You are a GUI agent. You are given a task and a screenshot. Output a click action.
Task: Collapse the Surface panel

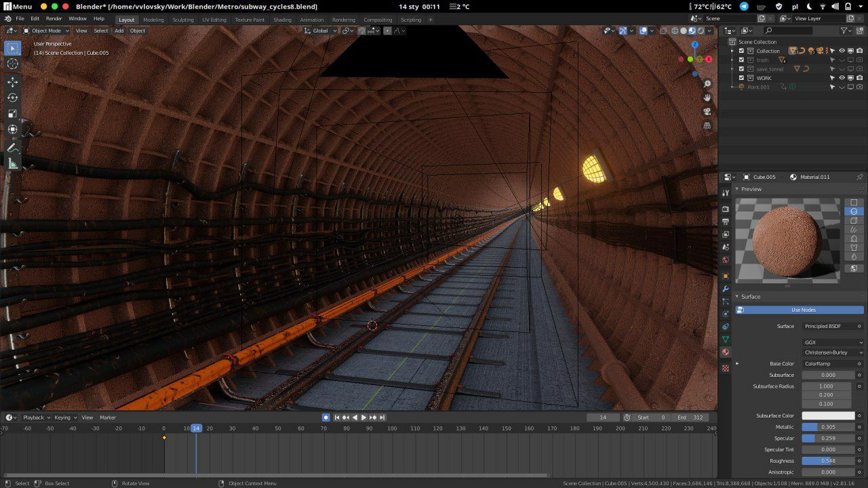tap(737, 296)
